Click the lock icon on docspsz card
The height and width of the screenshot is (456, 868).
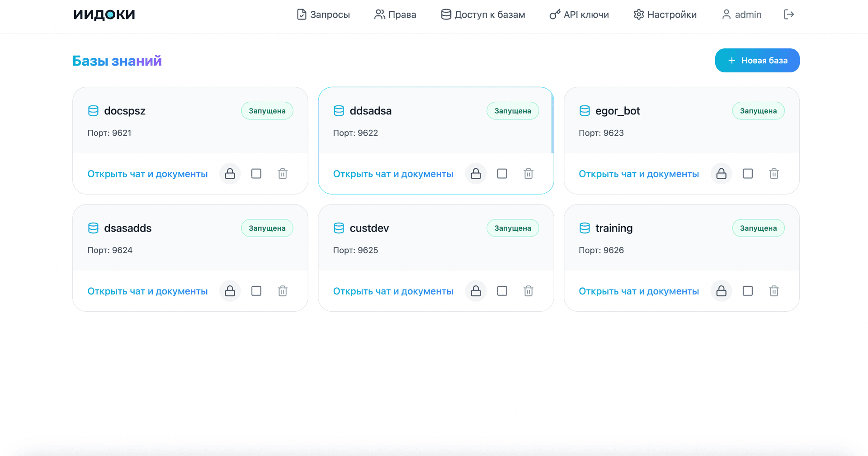pyautogui.click(x=230, y=174)
